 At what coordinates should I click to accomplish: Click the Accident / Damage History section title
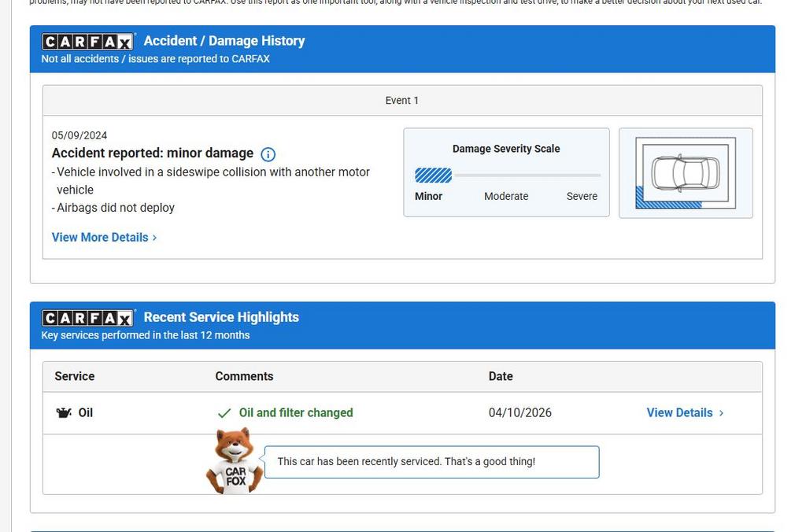click(x=224, y=41)
